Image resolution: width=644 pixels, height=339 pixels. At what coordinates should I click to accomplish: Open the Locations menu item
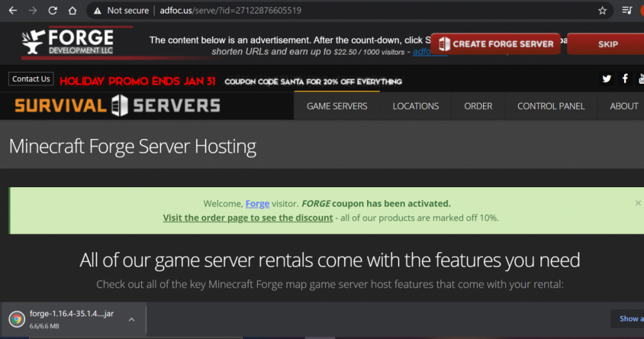[x=415, y=106]
